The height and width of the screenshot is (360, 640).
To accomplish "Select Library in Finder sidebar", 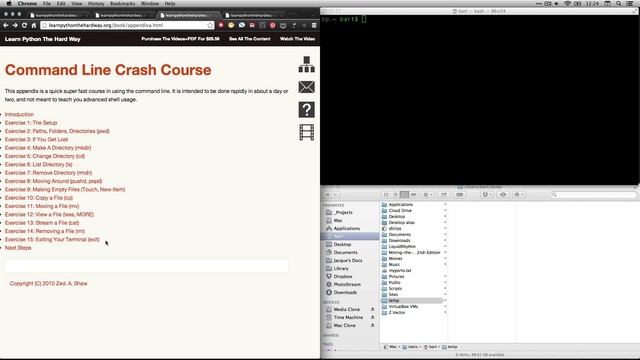I will coord(341,268).
